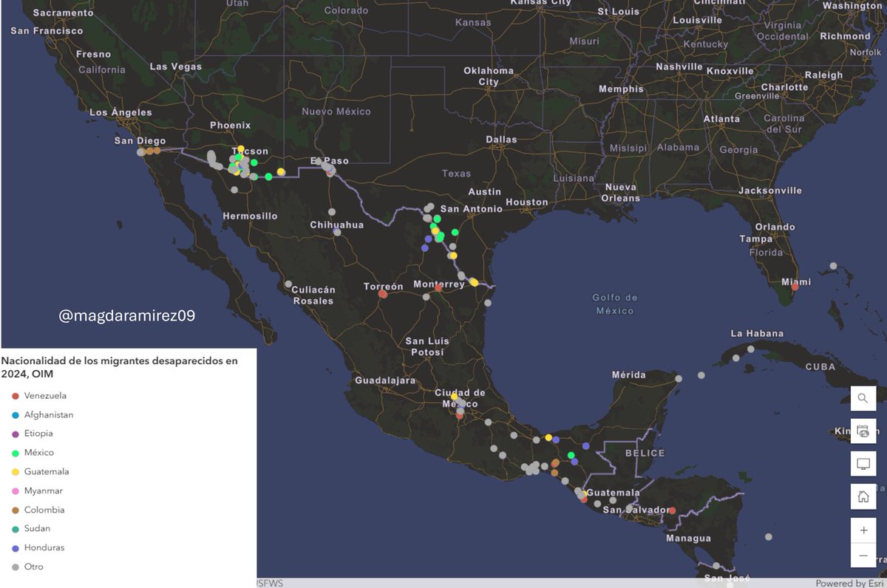This screenshot has width=887, height=588.
Task: Zoom in with the plus button
Action: pyautogui.click(x=863, y=530)
